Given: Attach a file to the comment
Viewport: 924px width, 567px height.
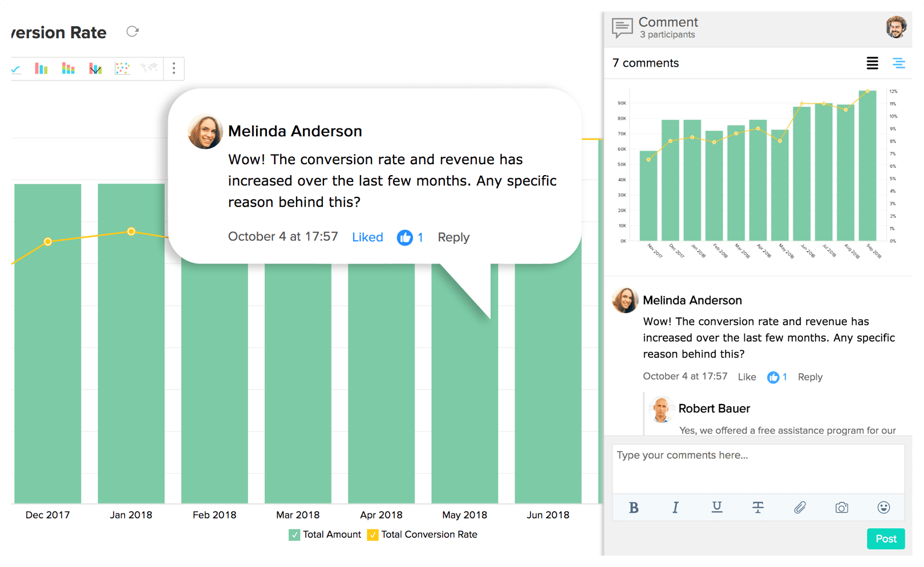Looking at the screenshot, I should [x=800, y=507].
